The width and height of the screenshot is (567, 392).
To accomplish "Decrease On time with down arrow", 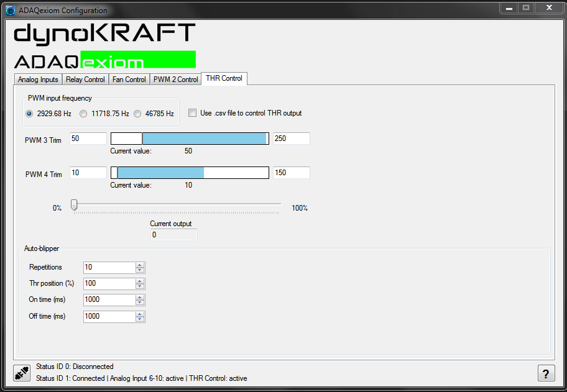I will (140, 303).
